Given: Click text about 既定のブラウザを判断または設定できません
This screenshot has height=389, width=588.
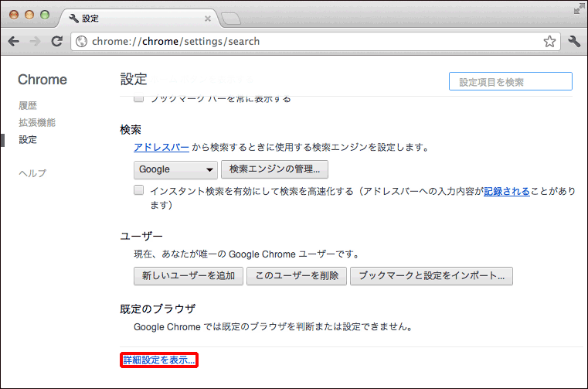Looking at the screenshot, I should pos(274,327).
